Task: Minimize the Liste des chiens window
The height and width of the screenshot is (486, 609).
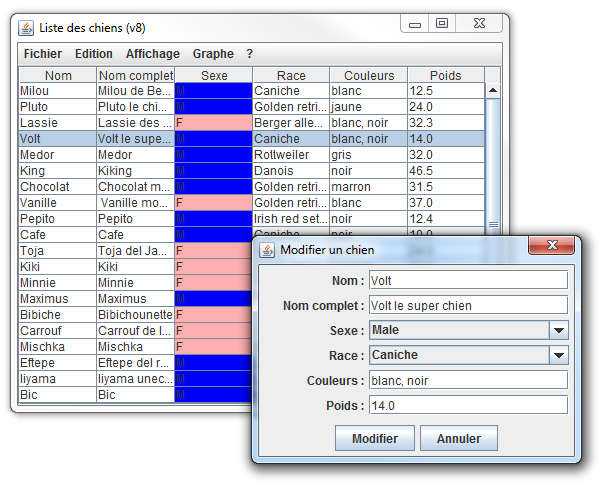Action: pyautogui.click(x=415, y=24)
